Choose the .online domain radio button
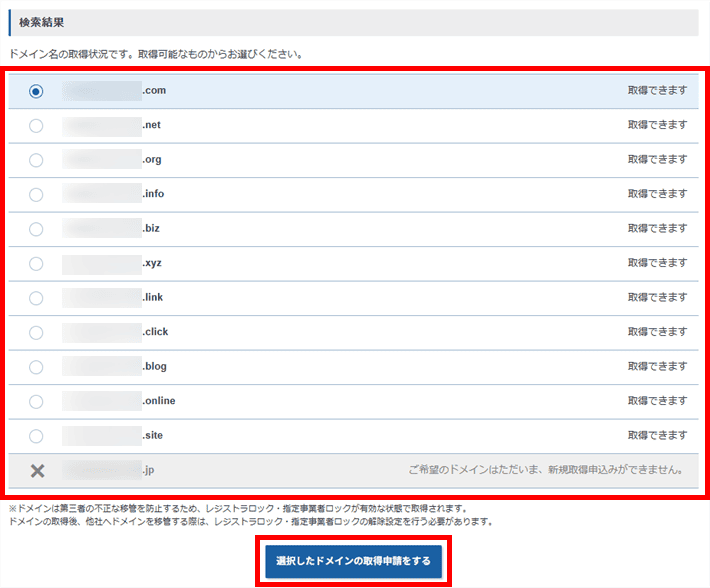Screen dimensions: 710x588 pyautogui.click(x=36, y=402)
